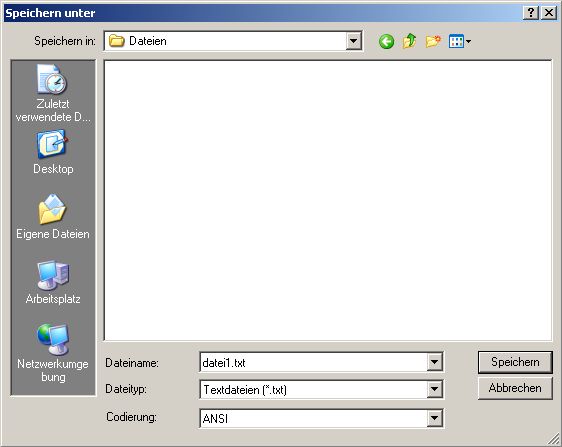Viewport: 562px width, 447px height.
Task: Click the help question mark button
Action: click(x=531, y=13)
